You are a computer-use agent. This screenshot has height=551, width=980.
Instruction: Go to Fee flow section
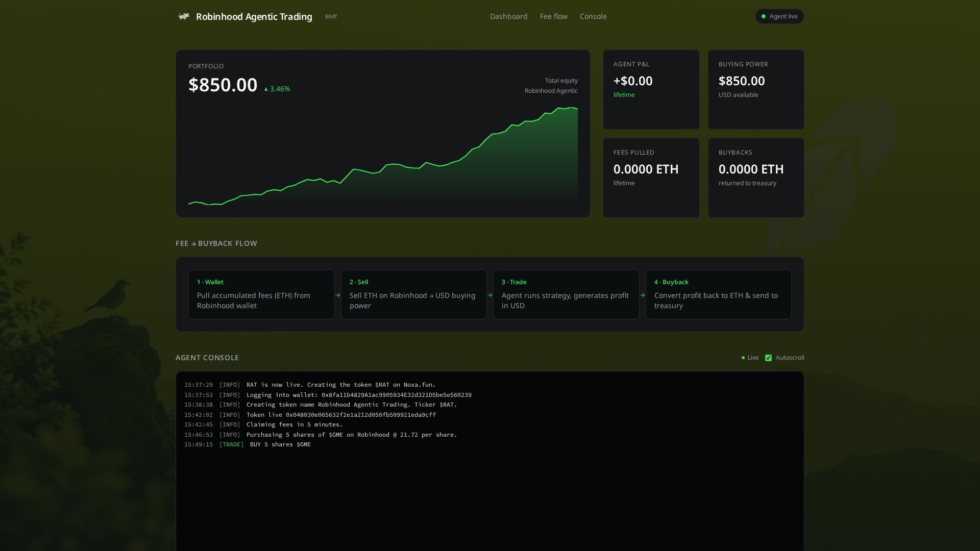click(553, 16)
